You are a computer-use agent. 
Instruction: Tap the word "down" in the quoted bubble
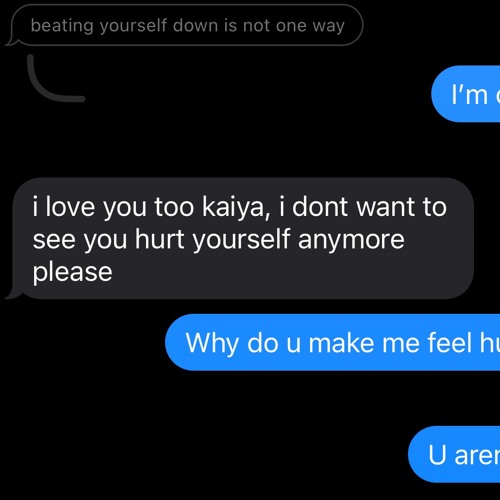tap(195, 25)
